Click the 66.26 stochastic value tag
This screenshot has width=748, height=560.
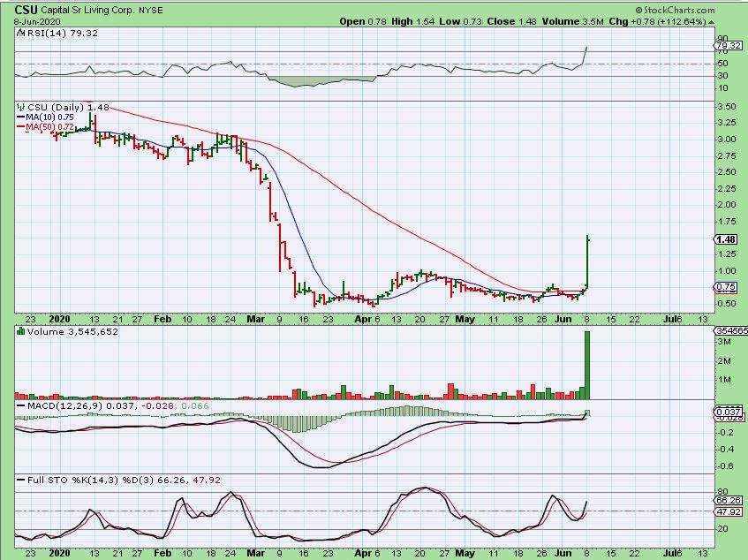[728, 500]
